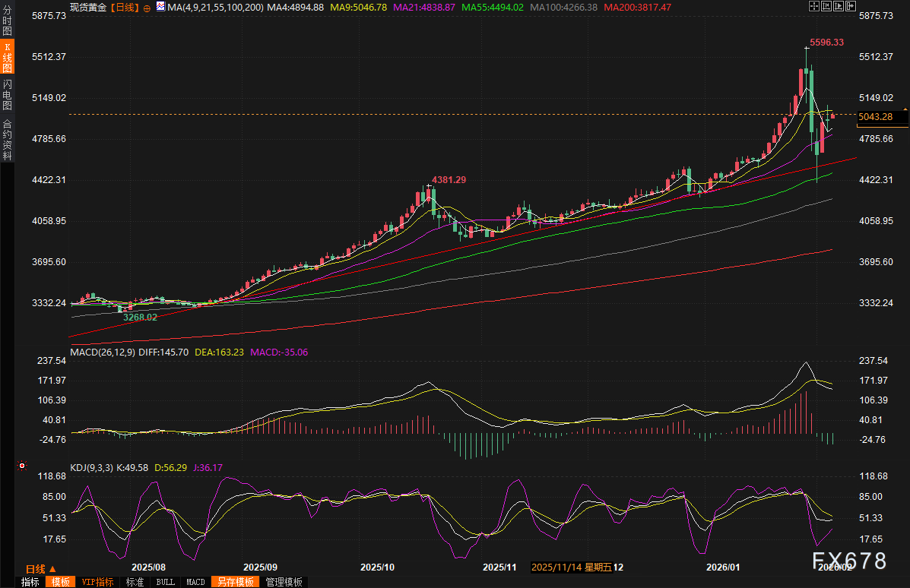Click the jump-to-start chart axis icon
910x588 pixels.
click(827, 6)
